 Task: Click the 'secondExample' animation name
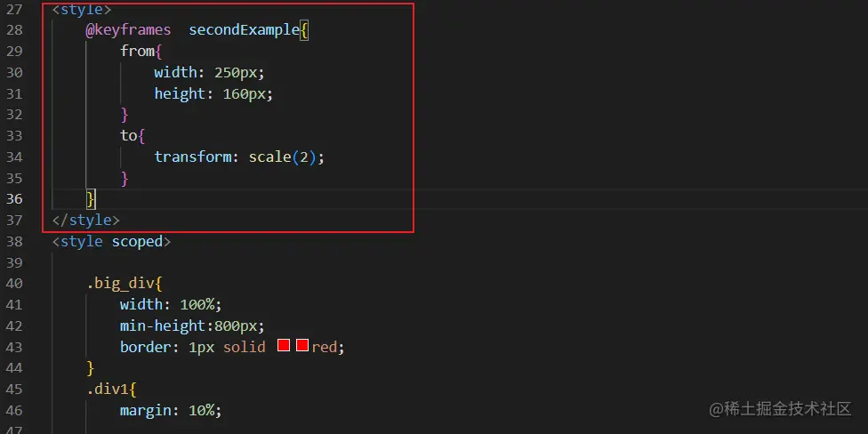point(244,30)
